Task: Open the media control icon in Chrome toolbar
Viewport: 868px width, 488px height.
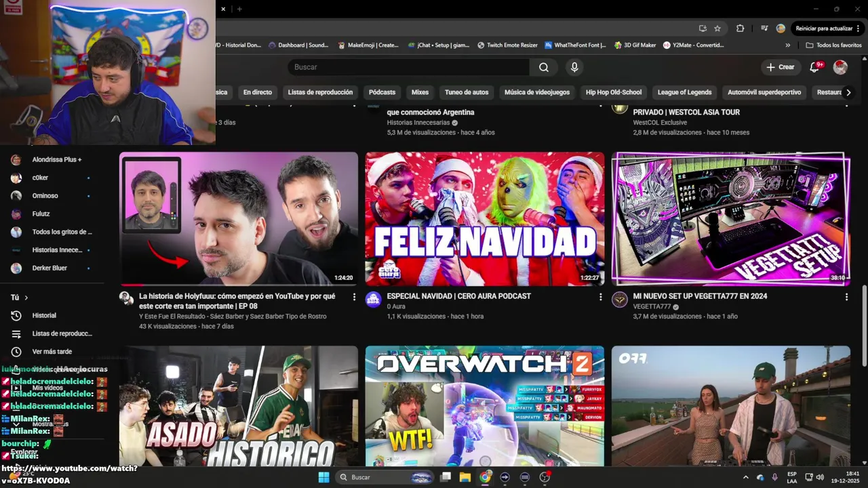Action: click(764, 28)
